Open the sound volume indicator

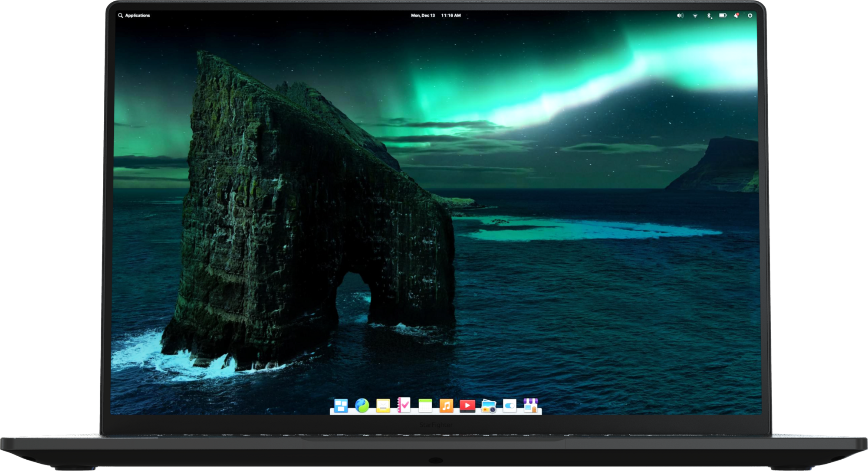[680, 16]
